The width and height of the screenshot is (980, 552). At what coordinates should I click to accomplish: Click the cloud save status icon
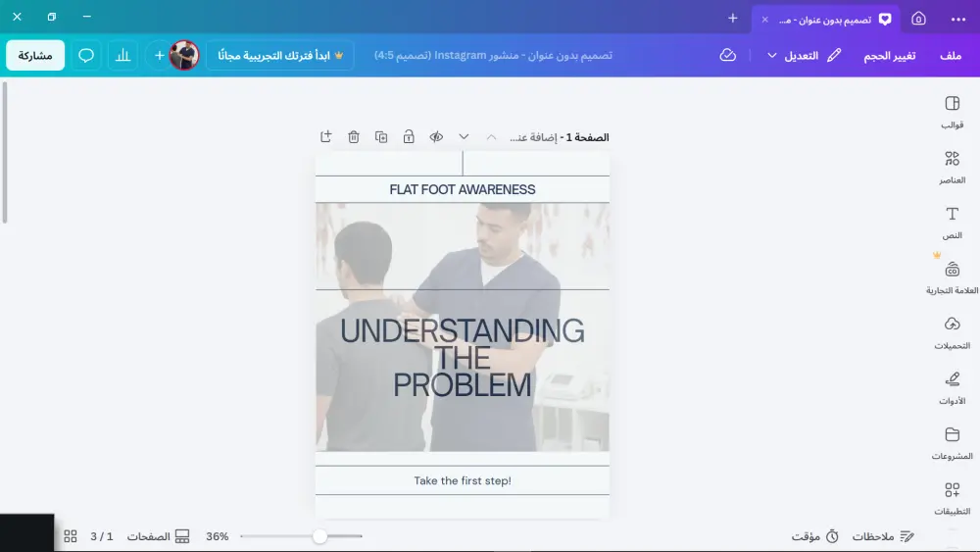727,55
